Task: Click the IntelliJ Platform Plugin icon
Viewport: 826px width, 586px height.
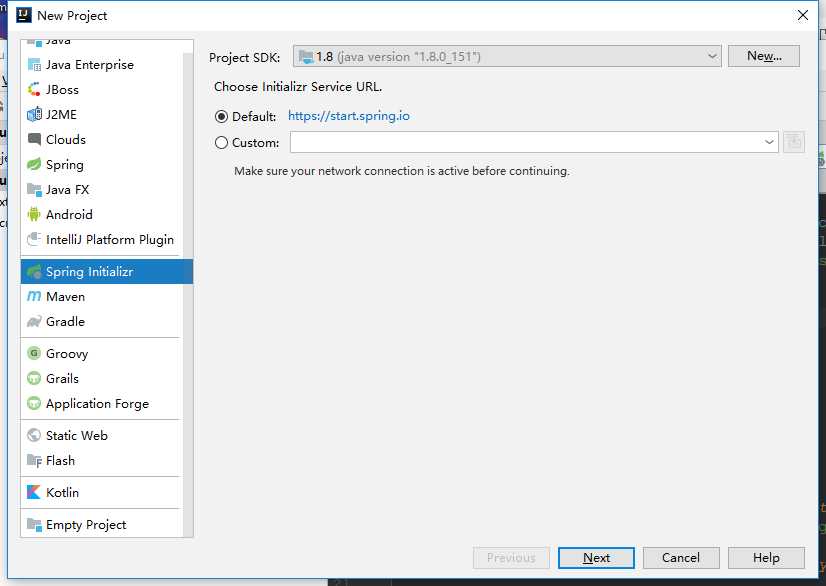Action: point(34,239)
